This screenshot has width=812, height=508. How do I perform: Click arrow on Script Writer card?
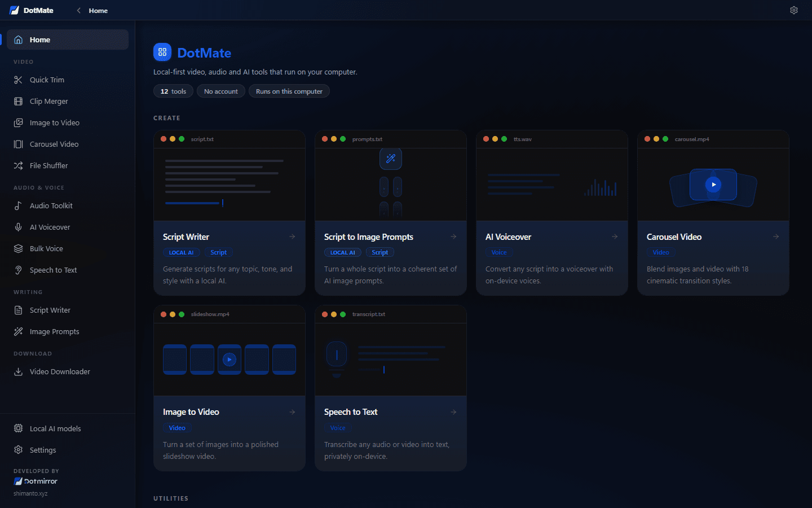[x=292, y=237]
